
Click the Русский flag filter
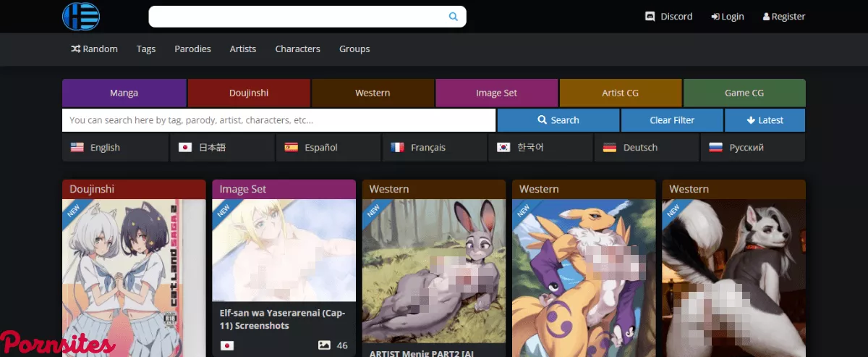pos(752,148)
